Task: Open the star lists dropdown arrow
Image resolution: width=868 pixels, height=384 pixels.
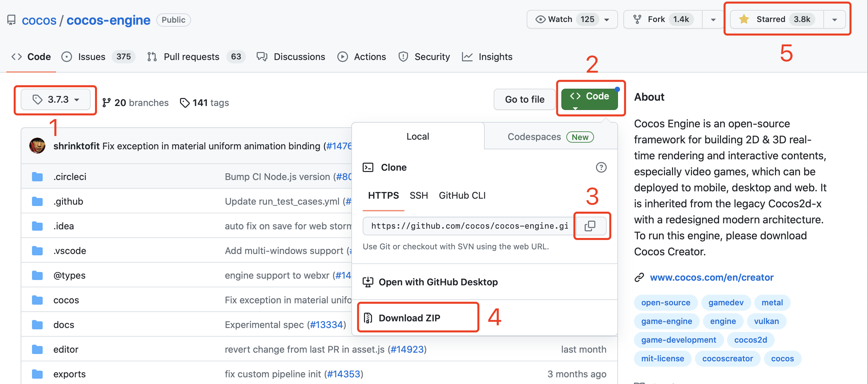Action: [834, 20]
